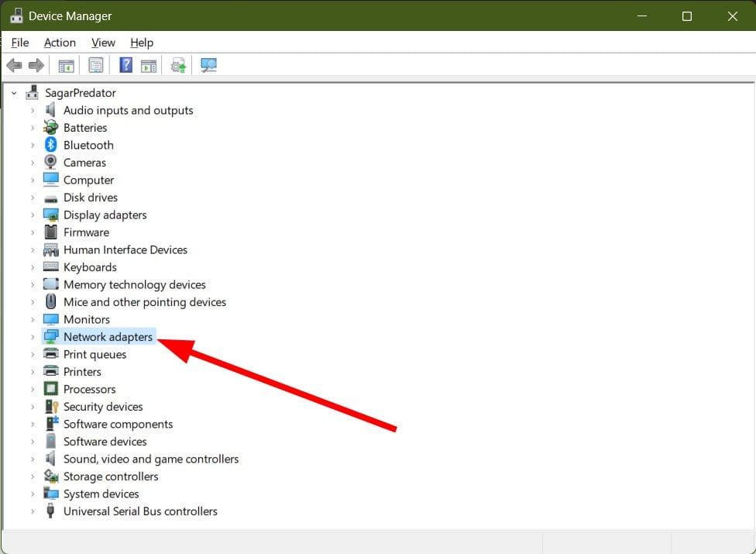Screen dimensions: 756x554
Task: Click the Computer monitor icon
Action: click(x=50, y=179)
